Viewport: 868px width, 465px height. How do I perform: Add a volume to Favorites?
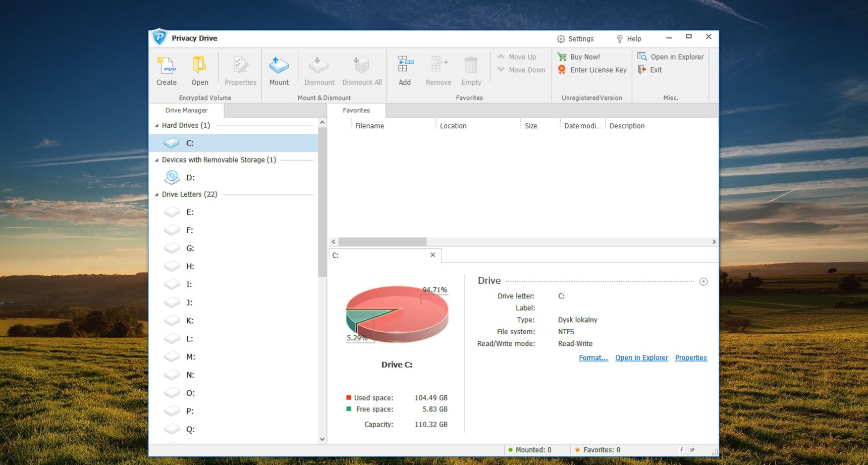pyautogui.click(x=405, y=71)
